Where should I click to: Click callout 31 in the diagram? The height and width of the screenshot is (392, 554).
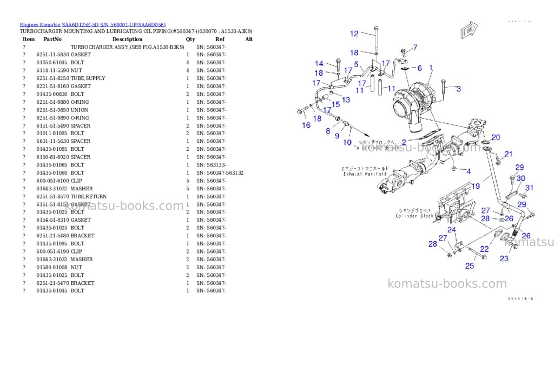click(529, 188)
